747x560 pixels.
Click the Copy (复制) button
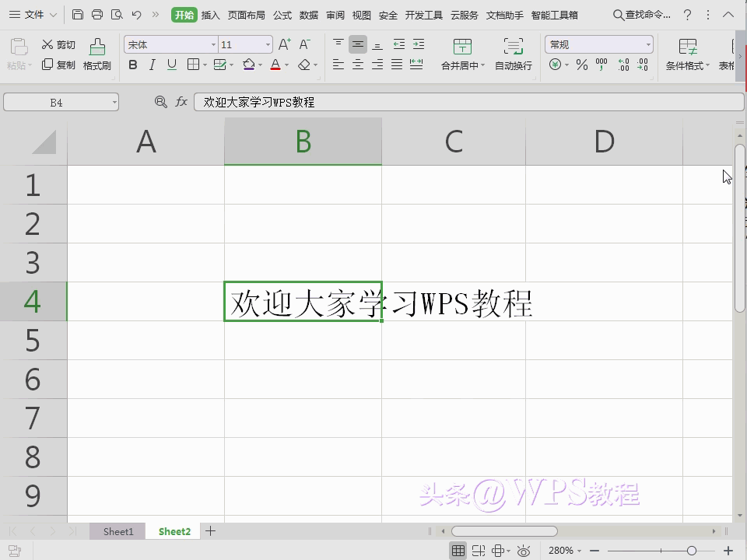coord(58,65)
